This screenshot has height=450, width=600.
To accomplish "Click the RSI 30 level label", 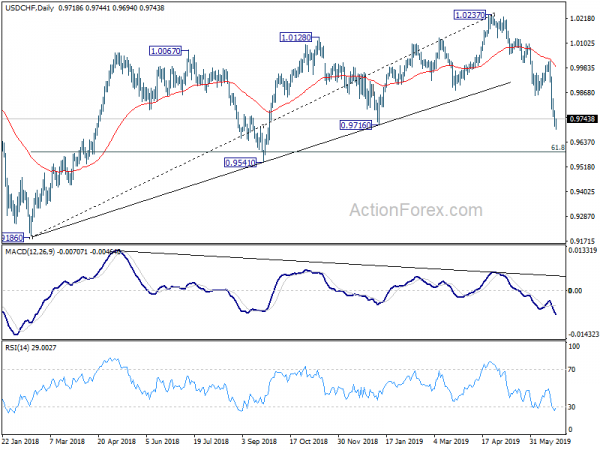I will (571, 407).
